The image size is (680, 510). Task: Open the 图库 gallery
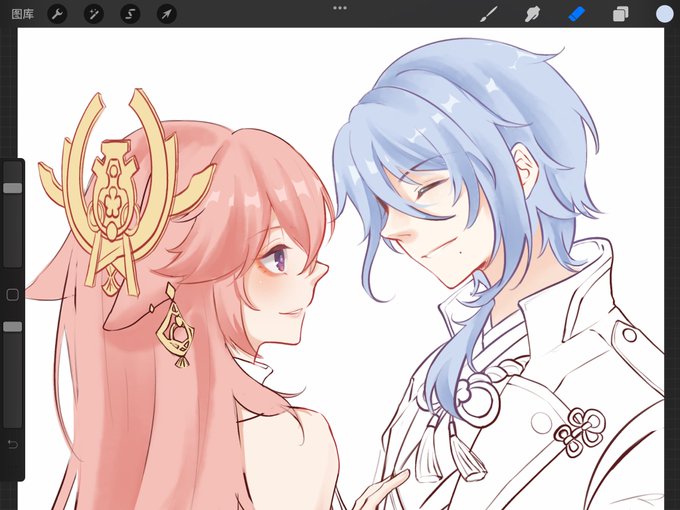coord(23,14)
